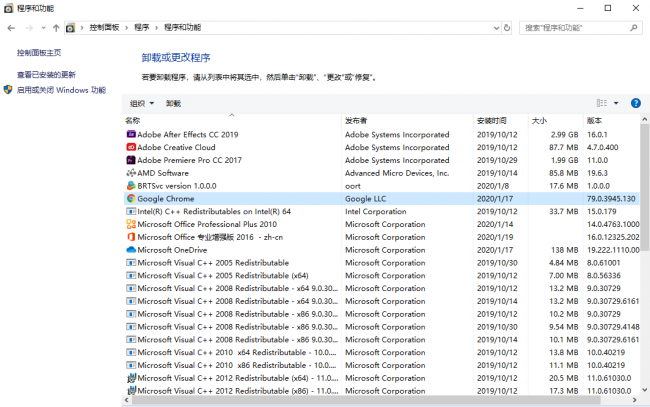Click the 卸载 button in toolbar

point(173,104)
